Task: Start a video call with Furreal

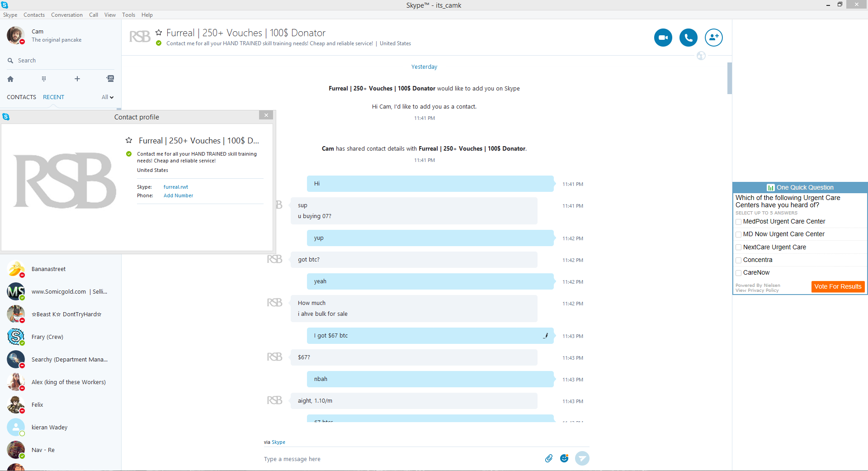Action: [x=663, y=38]
